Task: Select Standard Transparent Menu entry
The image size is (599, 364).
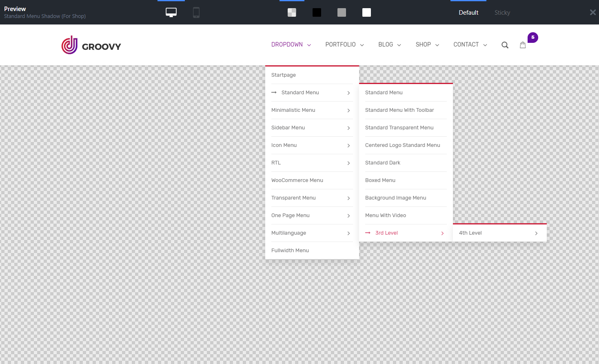Action: pos(399,128)
